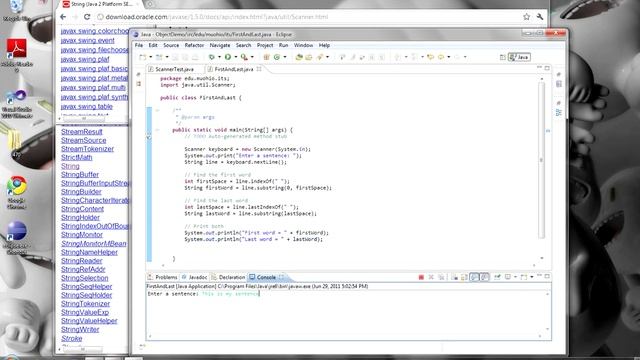This screenshot has height=360, width=640.
Task: Switch to the Declaration tab
Action: point(228,277)
